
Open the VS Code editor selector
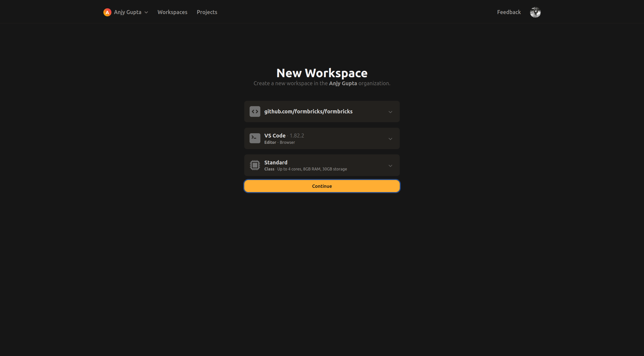[x=322, y=139]
